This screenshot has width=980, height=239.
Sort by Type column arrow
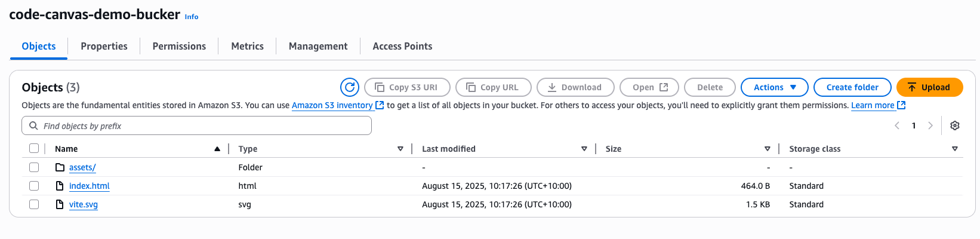400,149
